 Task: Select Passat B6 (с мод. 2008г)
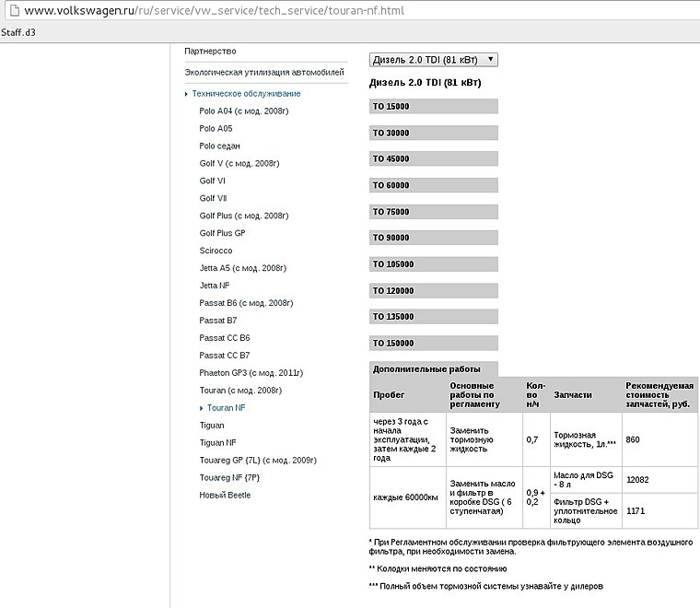(x=246, y=303)
